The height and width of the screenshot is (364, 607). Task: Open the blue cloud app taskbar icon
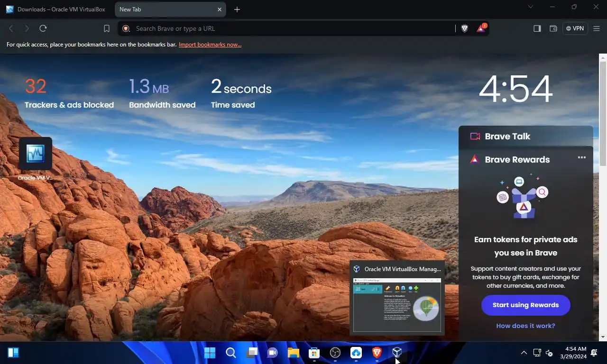(x=356, y=353)
